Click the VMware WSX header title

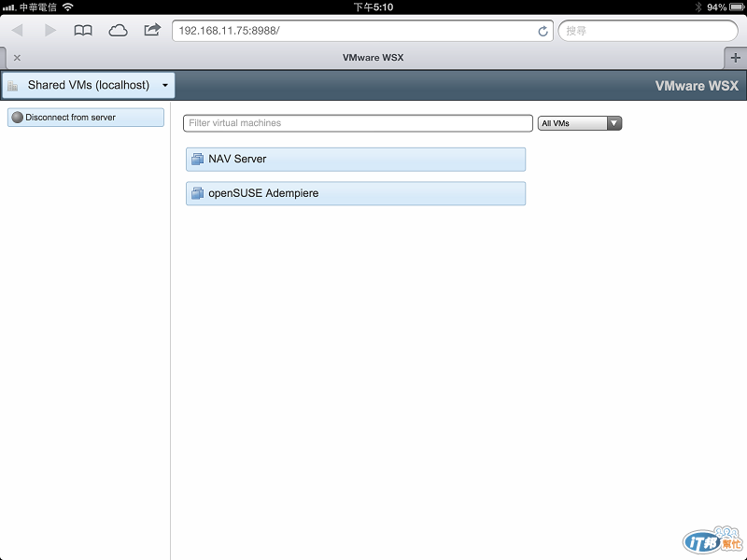[x=697, y=86]
